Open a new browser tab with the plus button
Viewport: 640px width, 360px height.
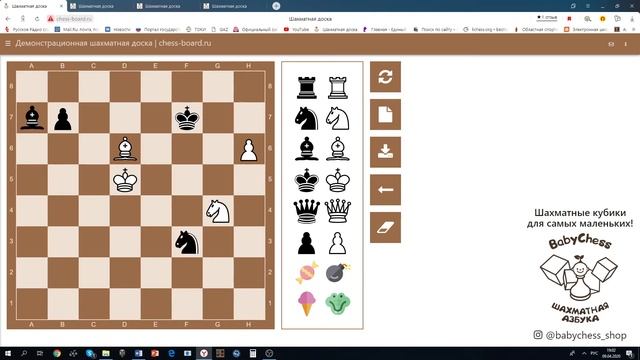coord(276,6)
